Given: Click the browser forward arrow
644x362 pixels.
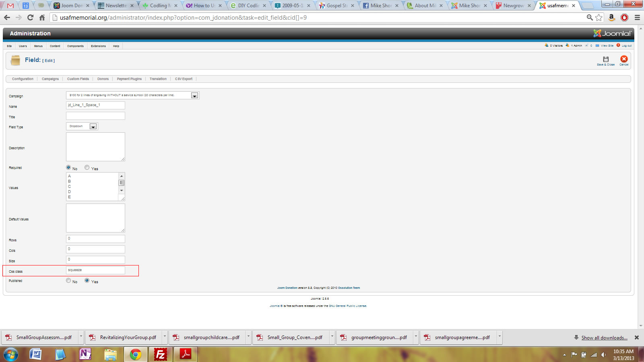Looking at the screenshot, I should (19, 17).
